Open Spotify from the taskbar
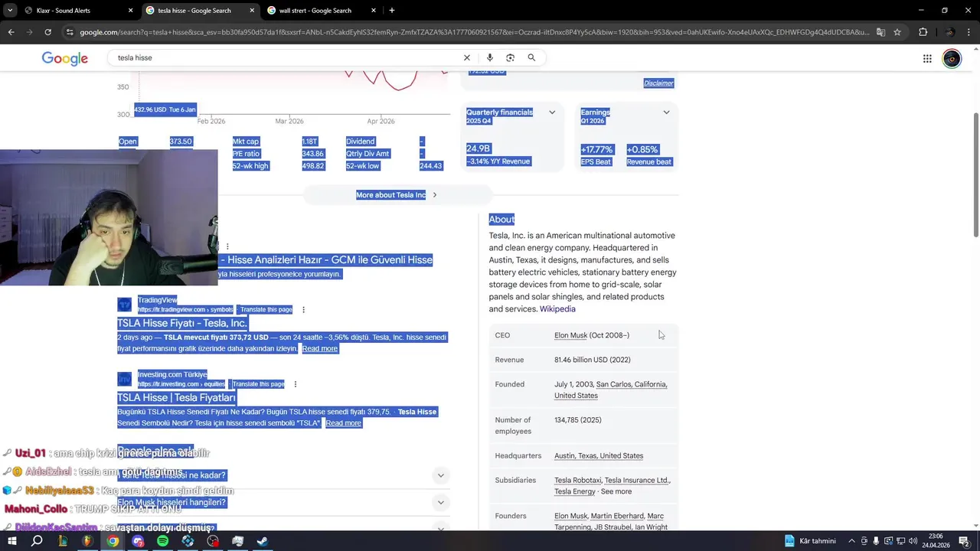 coord(162,541)
